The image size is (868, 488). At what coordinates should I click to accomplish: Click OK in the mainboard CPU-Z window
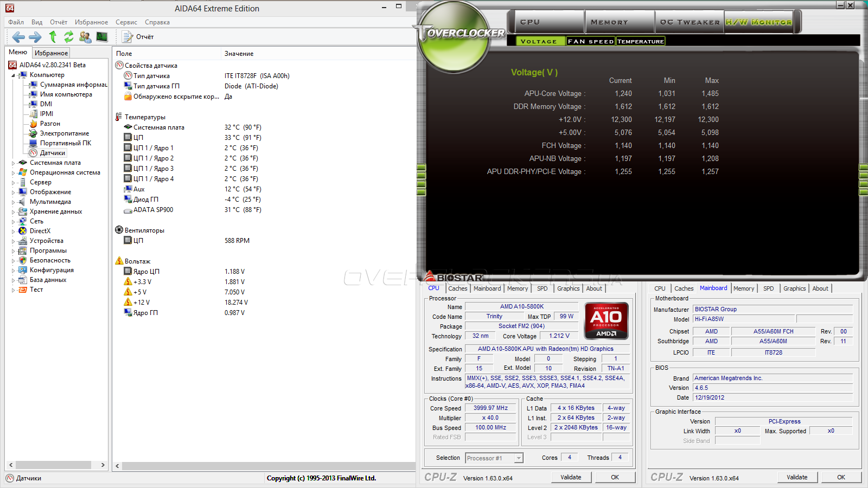[841, 477]
